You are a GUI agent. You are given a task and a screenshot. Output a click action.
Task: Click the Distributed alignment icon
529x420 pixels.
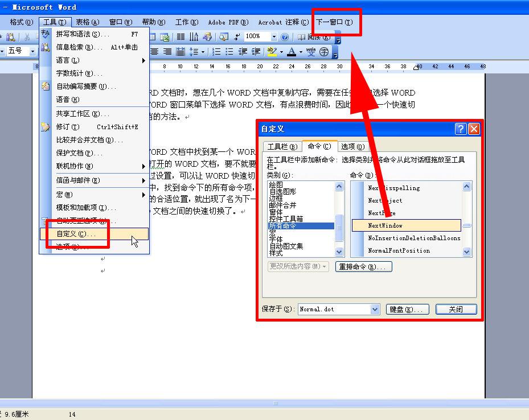[181, 52]
